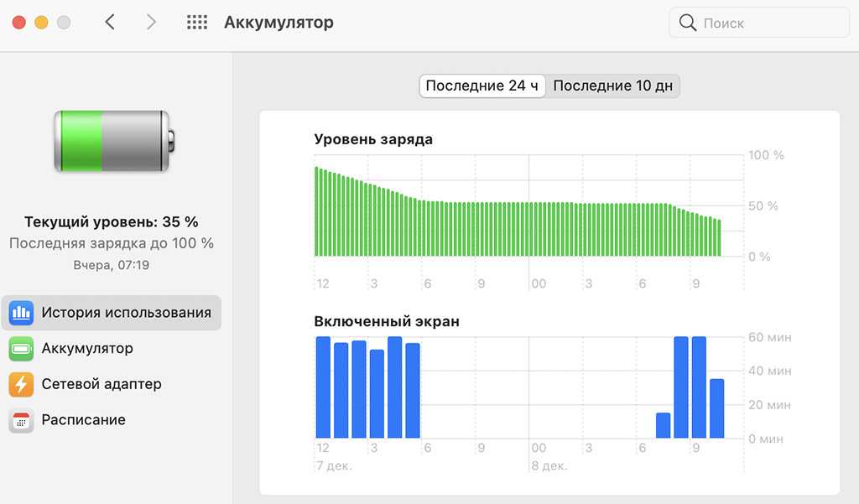Select the blue История использования chart icon
The image size is (859, 504).
click(21, 313)
